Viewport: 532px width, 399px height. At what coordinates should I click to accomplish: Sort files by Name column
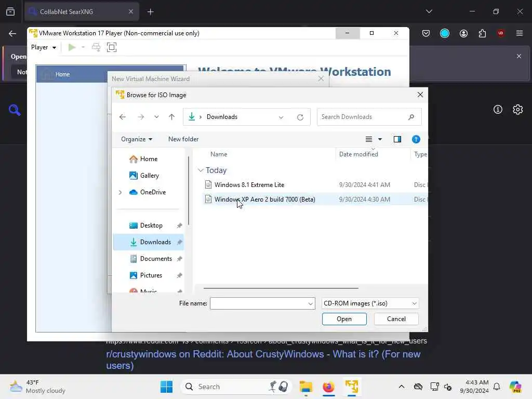point(219,154)
